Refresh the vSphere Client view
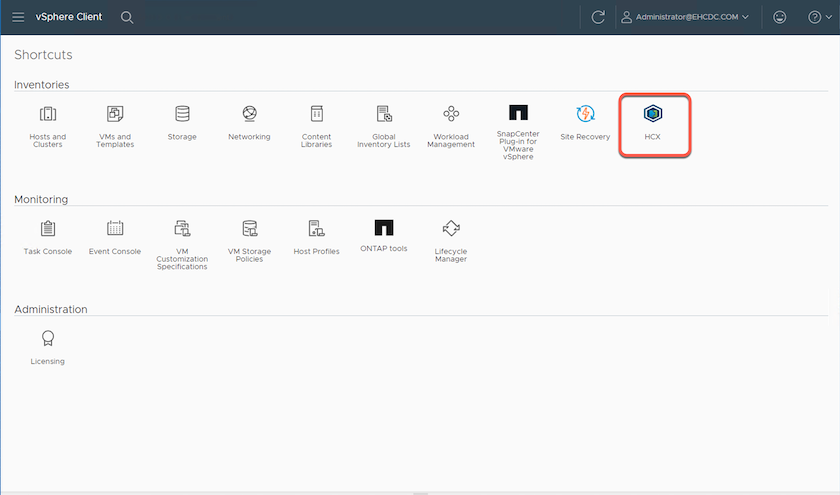840x495 pixels. point(598,17)
